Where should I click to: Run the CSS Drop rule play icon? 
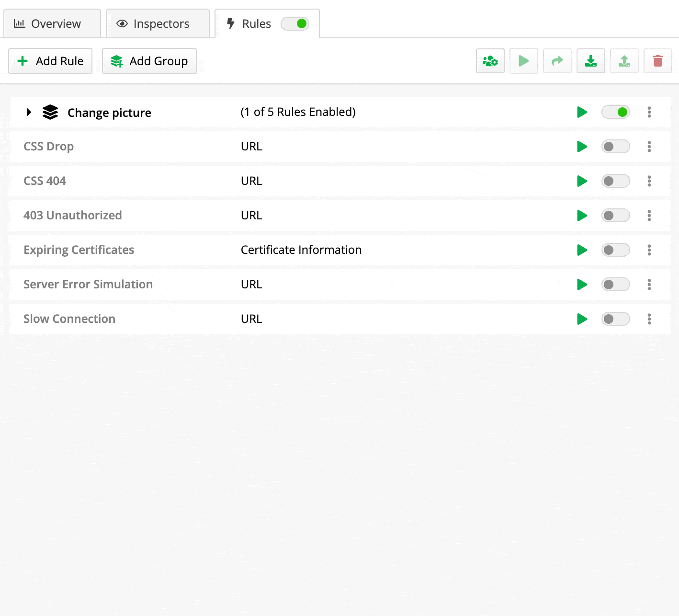[x=582, y=147]
